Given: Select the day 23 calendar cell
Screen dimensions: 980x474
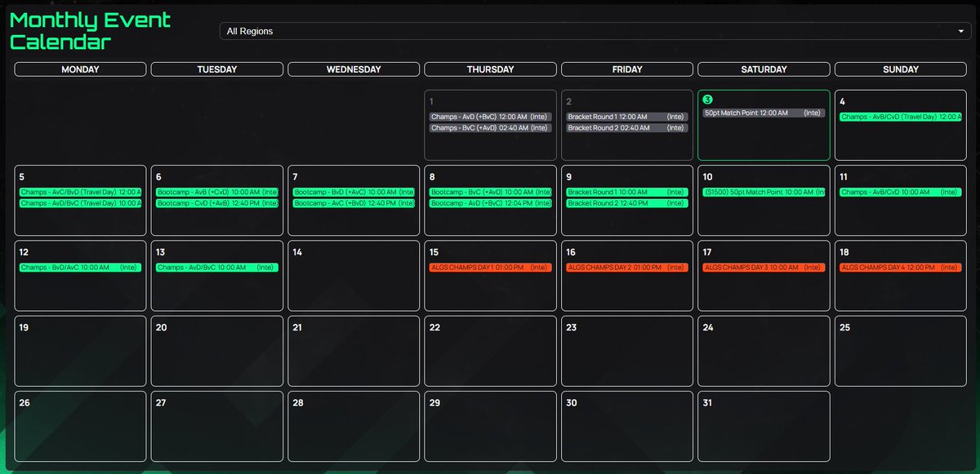Looking at the screenshot, I should tap(627, 351).
